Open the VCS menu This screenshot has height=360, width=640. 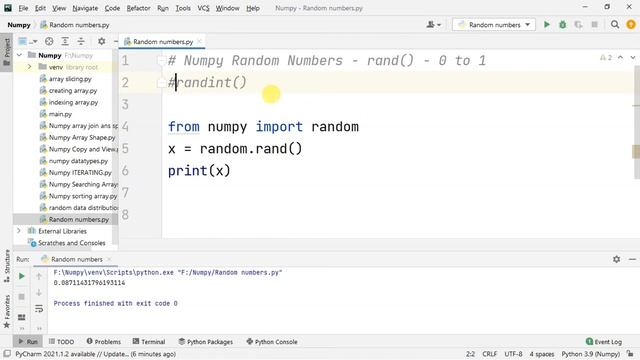(203, 8)
